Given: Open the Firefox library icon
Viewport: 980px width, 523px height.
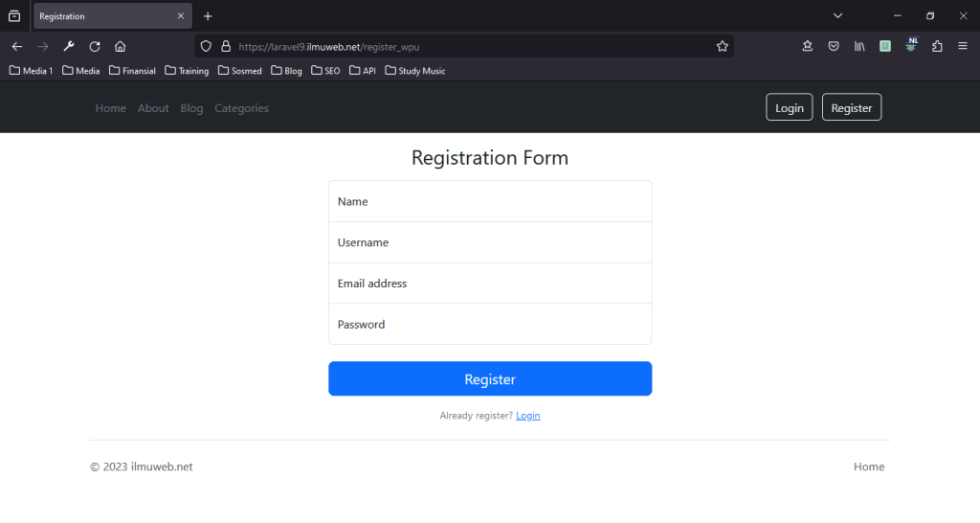Looking at the screenshot, I should 860,46.
